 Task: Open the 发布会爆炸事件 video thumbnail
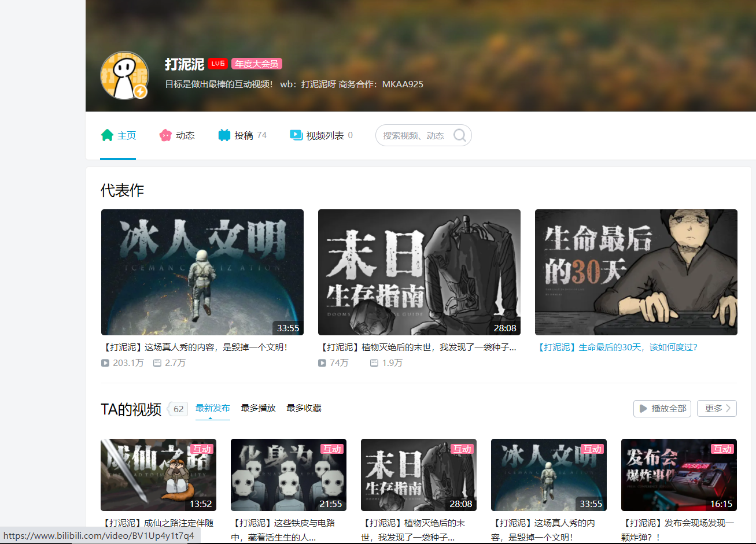678,475
